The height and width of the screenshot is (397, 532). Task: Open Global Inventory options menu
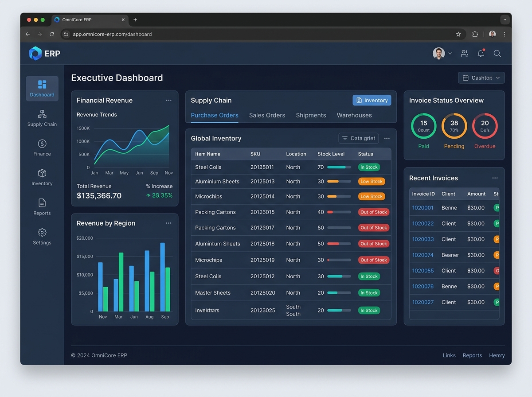click(x=387, y=138)
